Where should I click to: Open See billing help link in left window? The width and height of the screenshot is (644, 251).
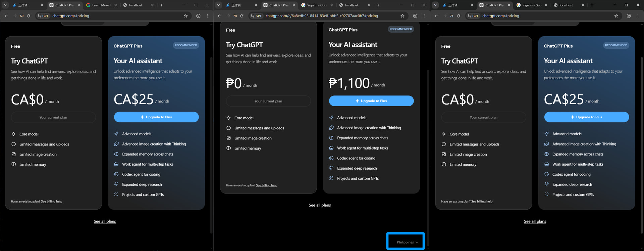[x=52, y=202]
